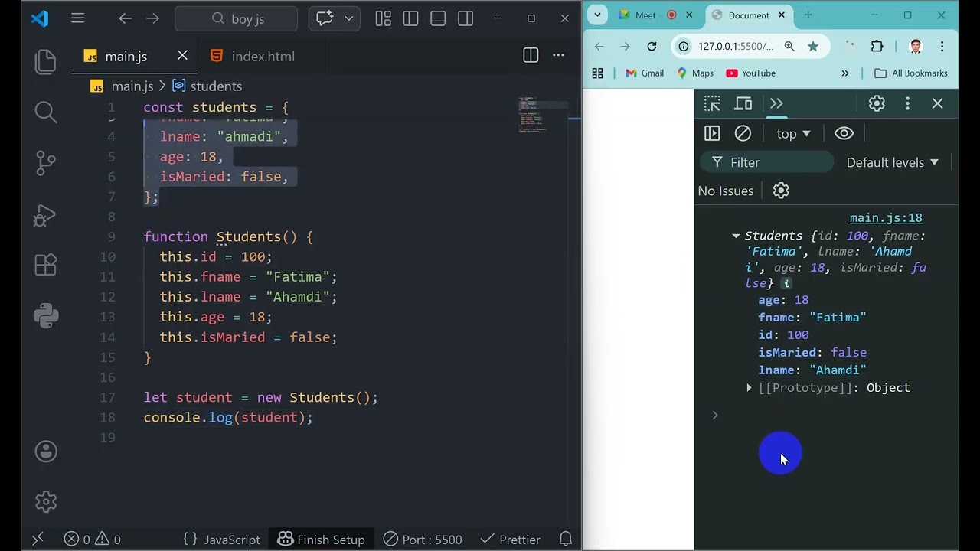Bookmark this page with star icon
Image resolution: width=980 pixels, height=551 pixels.
point(813,47)
